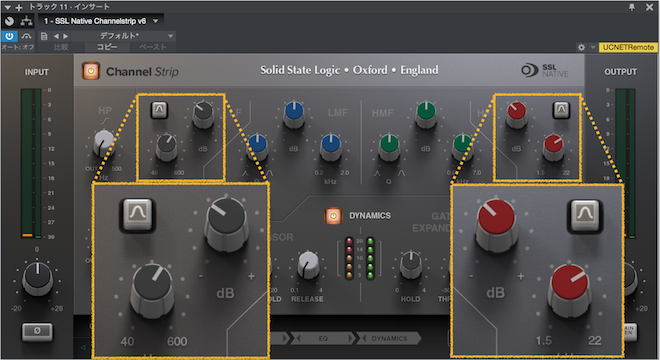Click the 比較 compare button
The width and height of the screenshot is (660, 360).
coord(61,47)
